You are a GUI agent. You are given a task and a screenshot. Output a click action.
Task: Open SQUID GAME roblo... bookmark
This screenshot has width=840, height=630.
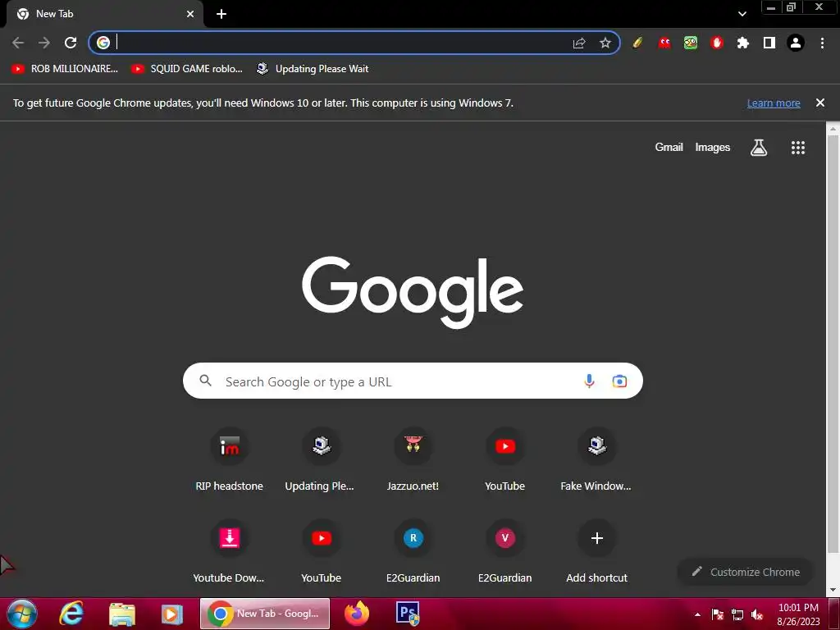coord(187,69)
